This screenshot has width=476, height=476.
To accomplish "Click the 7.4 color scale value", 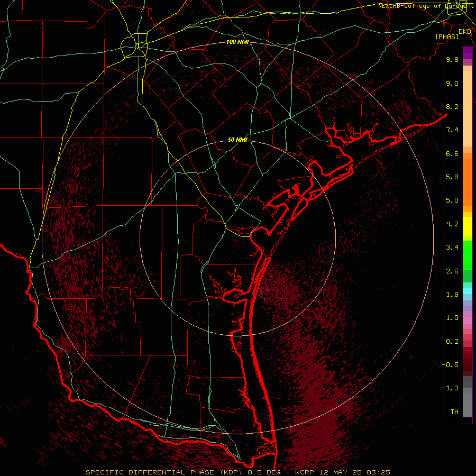I will coord(452,130).
